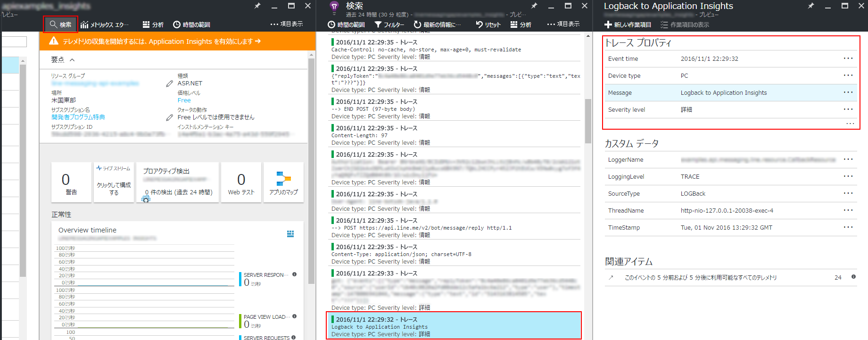Open ellipsis menu for Device type row
Image resolution: width=868 pixels, height=340 pixels.
(848, 75)
